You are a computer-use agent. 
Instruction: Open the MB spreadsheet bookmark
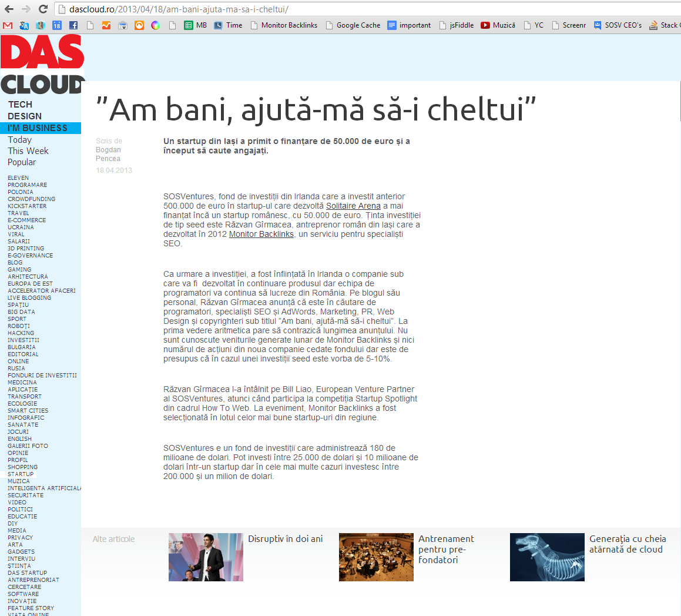(x=196, y=25)
